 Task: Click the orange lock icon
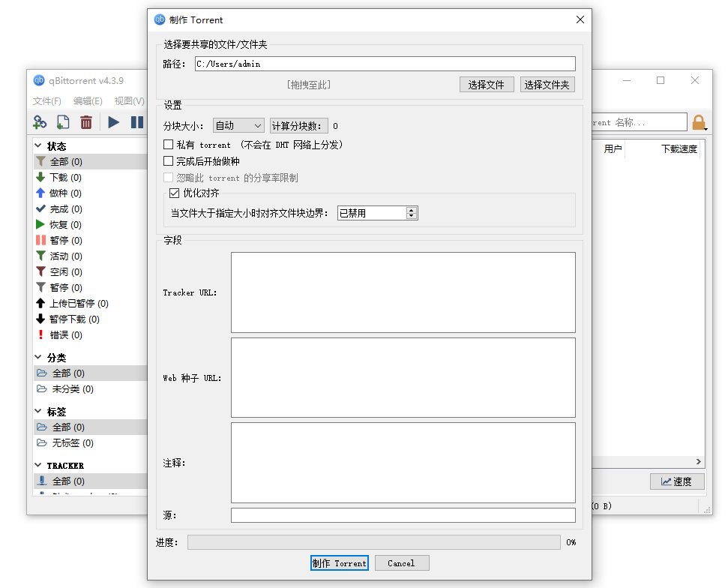click(x=699, y=122)
